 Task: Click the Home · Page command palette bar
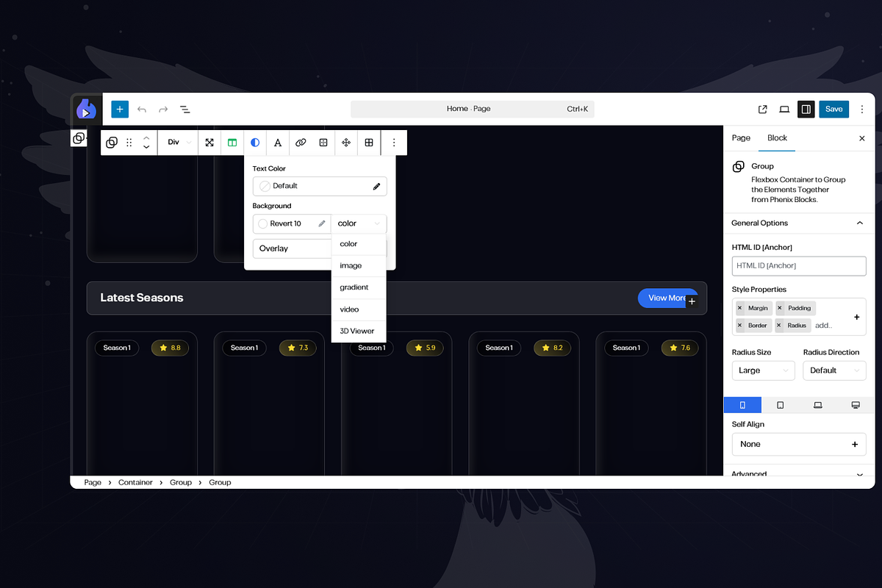pyautogui.click(x=473, y=109)
